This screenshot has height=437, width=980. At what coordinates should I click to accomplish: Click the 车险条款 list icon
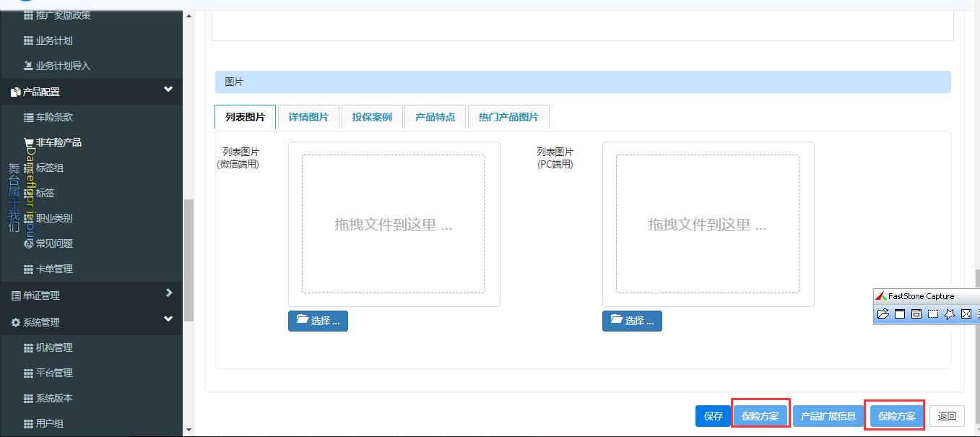click(28, 117)
